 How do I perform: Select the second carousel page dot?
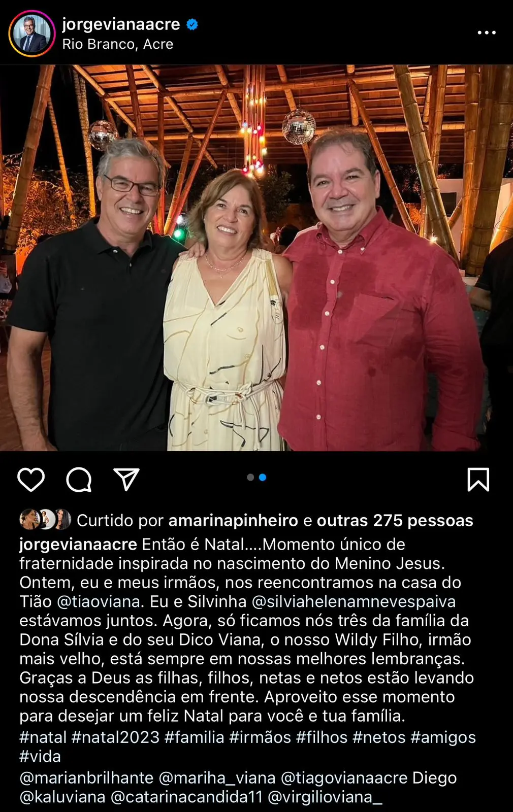(263, 477)
